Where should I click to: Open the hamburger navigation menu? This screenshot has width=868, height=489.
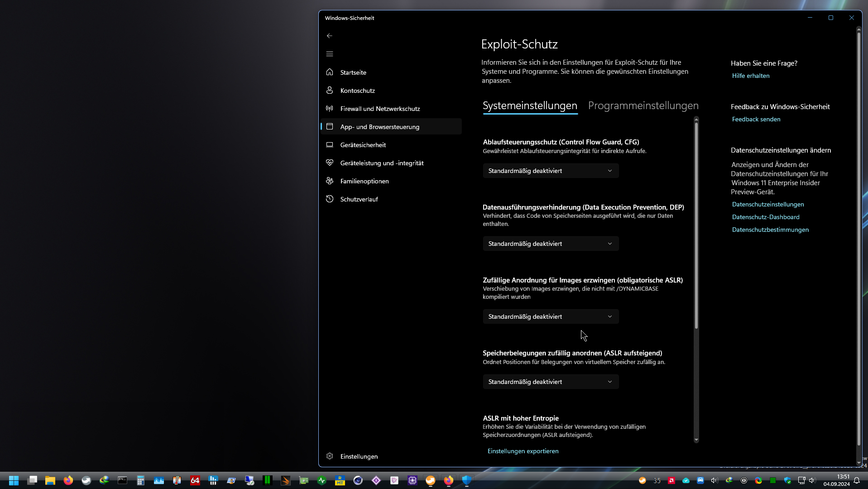click(329, 54)
